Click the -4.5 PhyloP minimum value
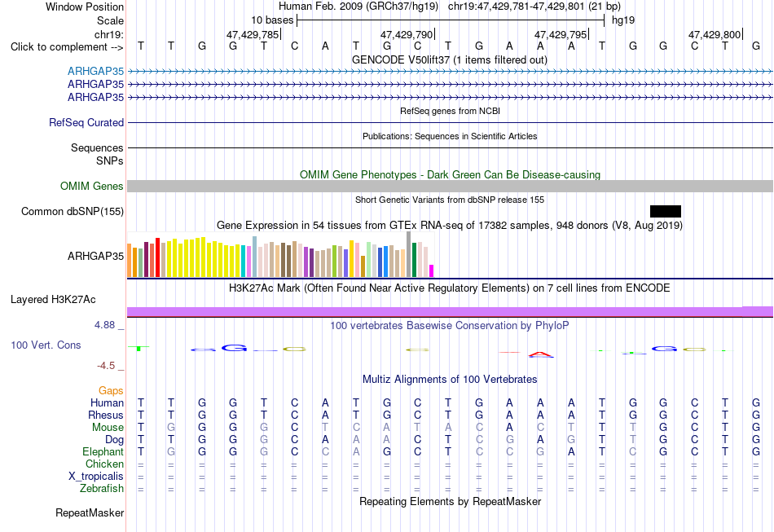The width and height of the screenshot is (774, 532). point(106,366)
